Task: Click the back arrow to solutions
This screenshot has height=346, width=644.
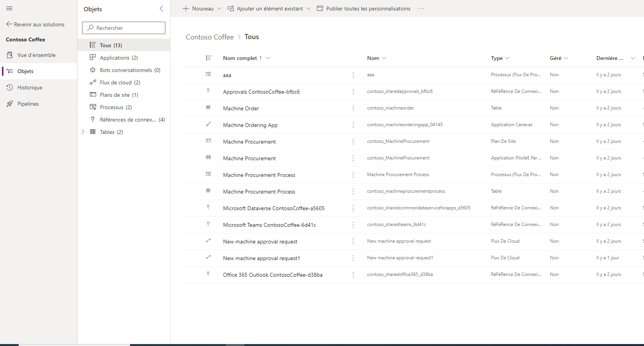Action: tap(9, 24)
